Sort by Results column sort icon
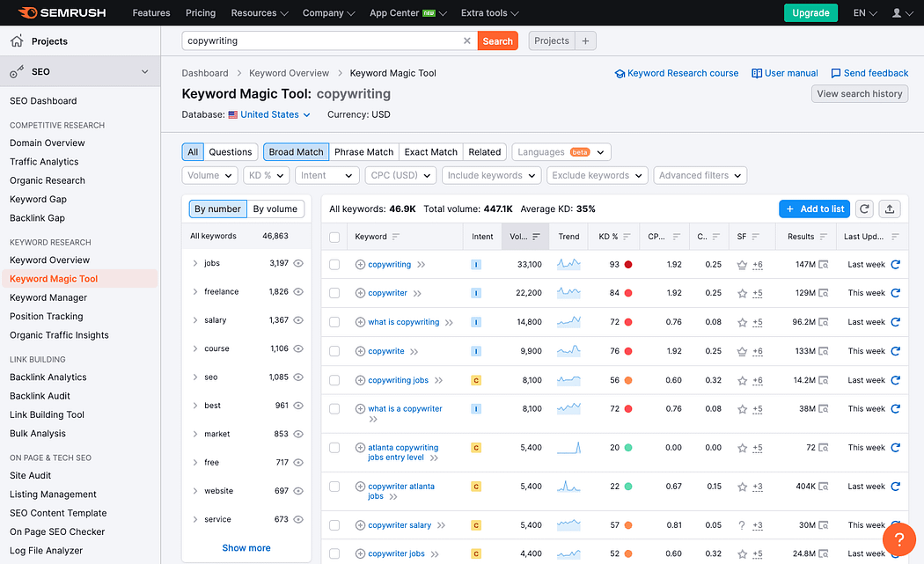 point(823,237)
